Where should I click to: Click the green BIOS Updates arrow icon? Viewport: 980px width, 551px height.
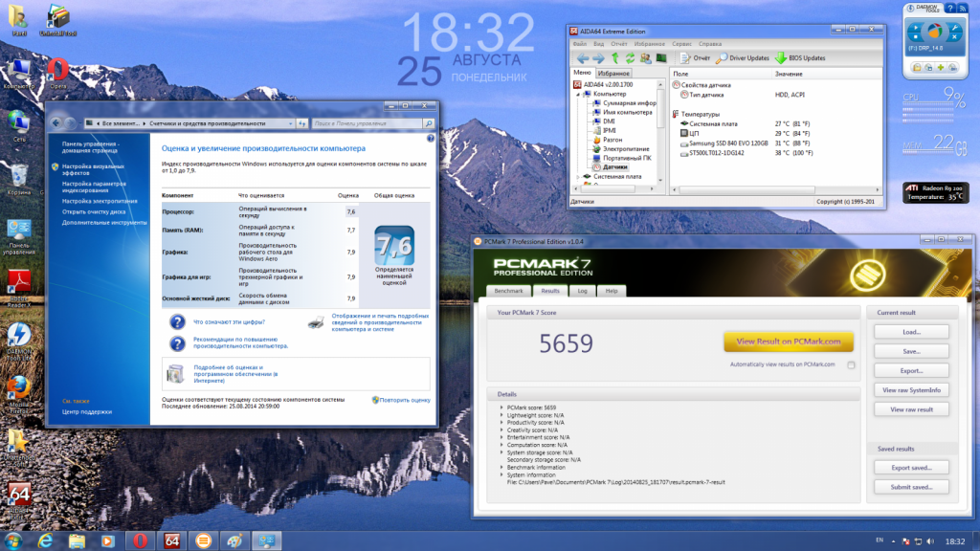780,58
